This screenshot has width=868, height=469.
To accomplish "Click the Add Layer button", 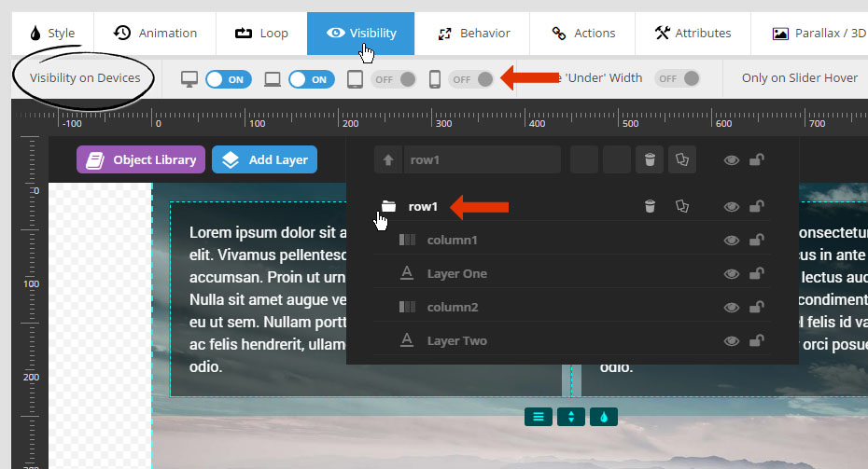I will 265,159.
